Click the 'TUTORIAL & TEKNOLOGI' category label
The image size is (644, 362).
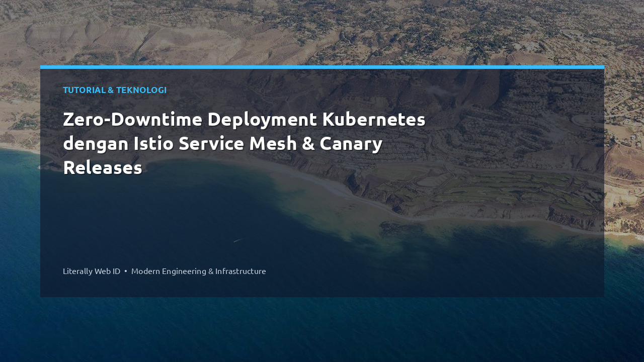click(115, 90)
